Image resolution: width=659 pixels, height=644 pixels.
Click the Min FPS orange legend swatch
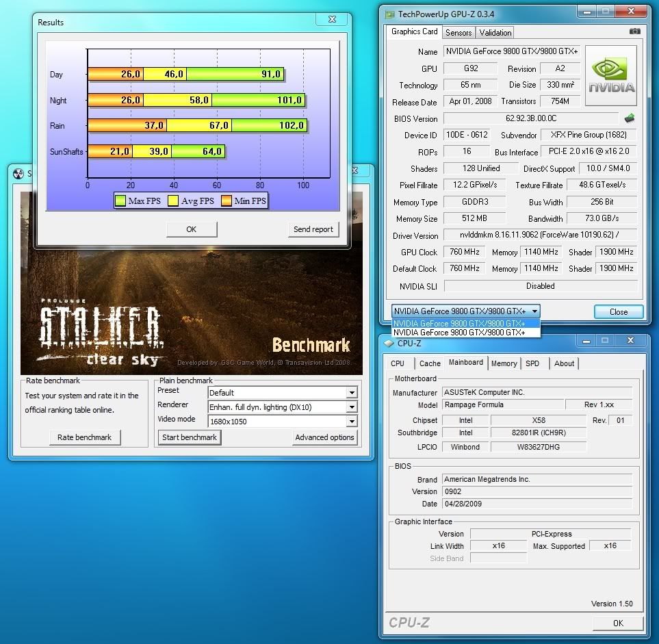point(227,201)
